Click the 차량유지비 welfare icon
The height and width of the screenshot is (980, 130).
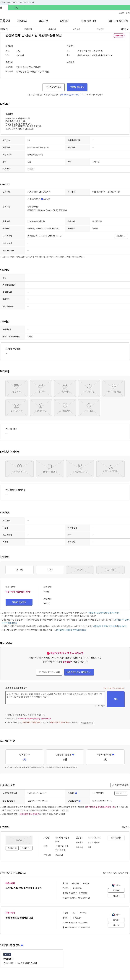[65, 388]
